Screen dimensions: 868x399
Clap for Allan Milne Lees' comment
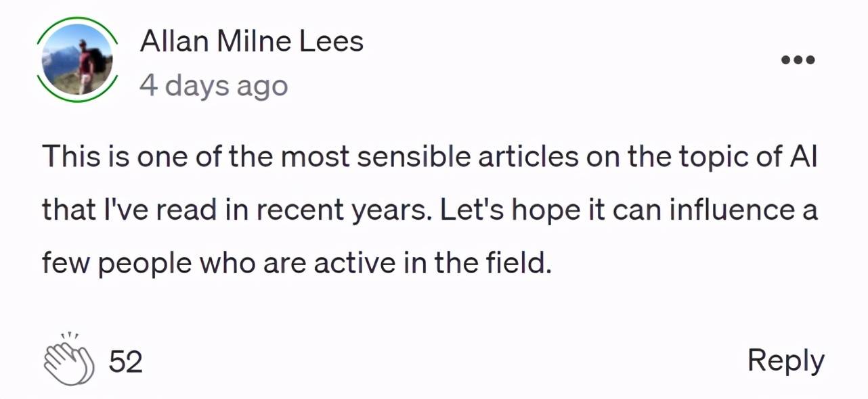[x=70, y=359]
